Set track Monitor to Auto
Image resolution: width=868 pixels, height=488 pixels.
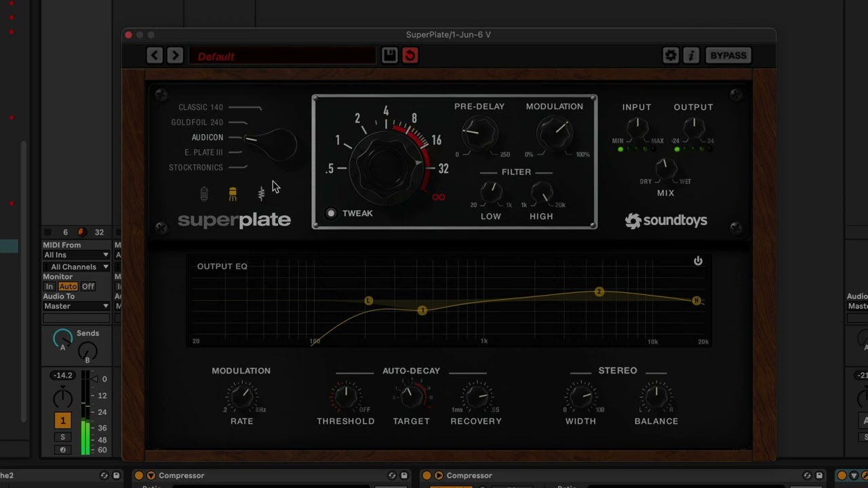point(68,287)
